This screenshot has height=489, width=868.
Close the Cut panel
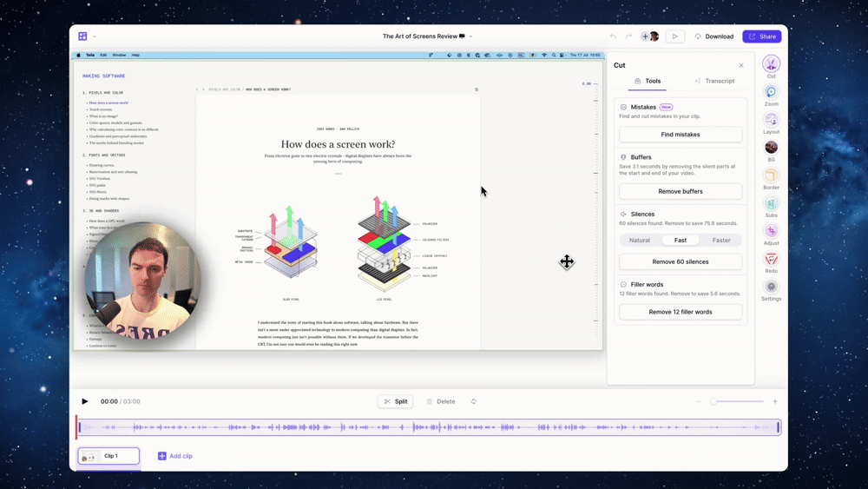741,65
